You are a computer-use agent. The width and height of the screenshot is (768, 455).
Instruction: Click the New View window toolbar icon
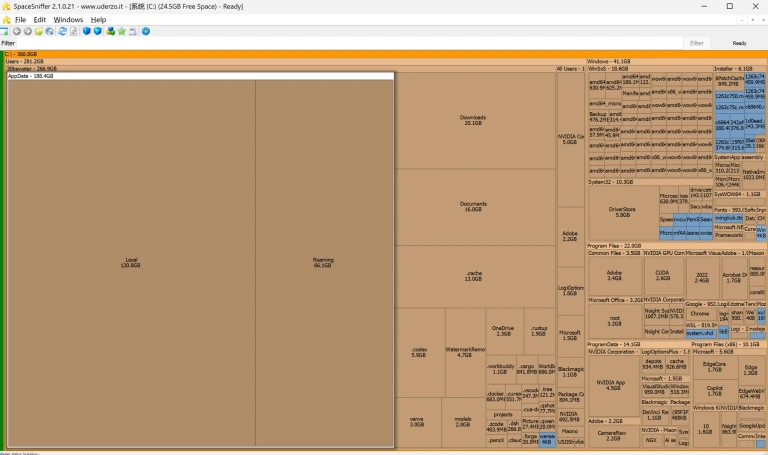(x=4, y=31)
